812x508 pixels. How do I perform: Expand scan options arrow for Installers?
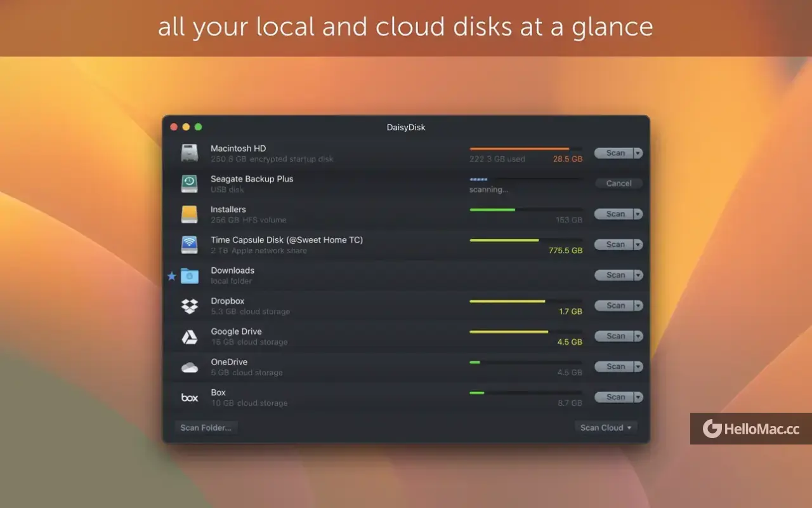(x=638, y=214)
